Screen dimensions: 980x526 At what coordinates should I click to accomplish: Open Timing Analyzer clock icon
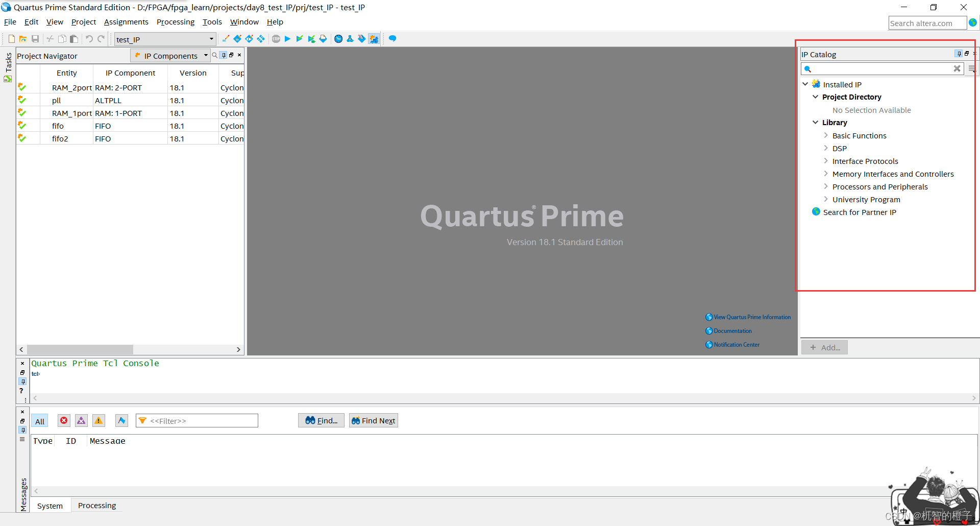pos(338,39)
